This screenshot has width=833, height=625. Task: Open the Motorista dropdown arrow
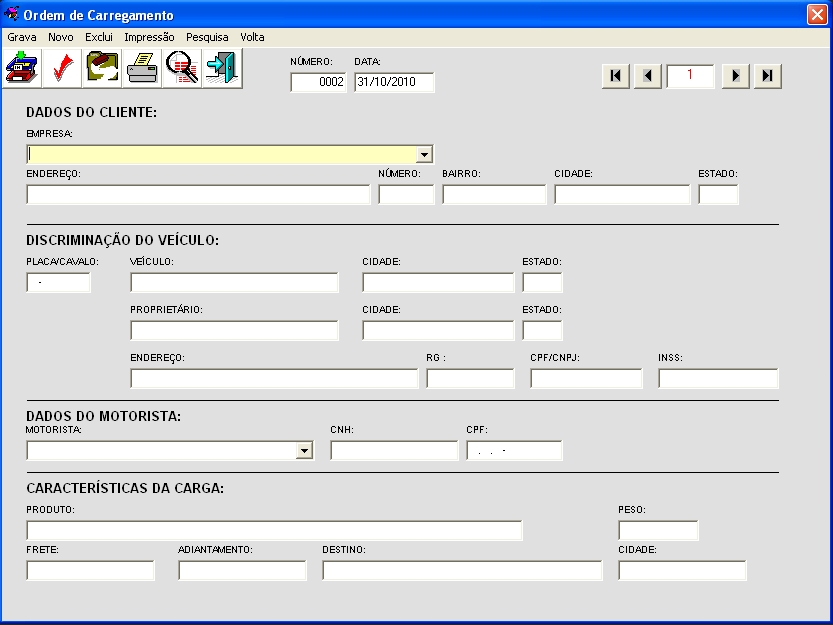[x=305, y=451]
